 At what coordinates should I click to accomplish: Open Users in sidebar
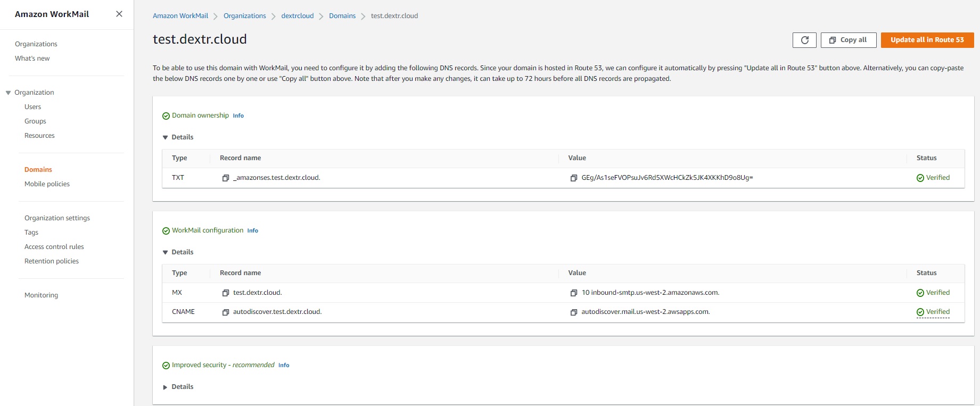point(33,107)
